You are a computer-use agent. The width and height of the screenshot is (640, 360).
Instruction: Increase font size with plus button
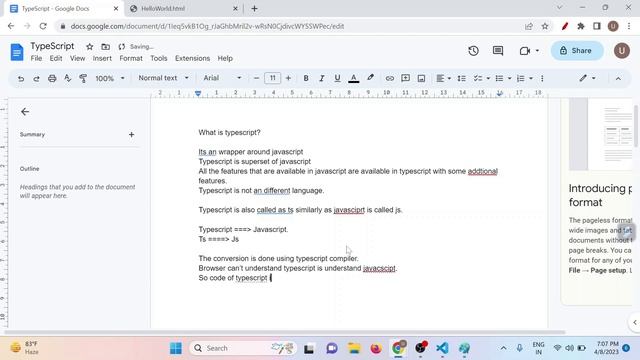point(288,78)
